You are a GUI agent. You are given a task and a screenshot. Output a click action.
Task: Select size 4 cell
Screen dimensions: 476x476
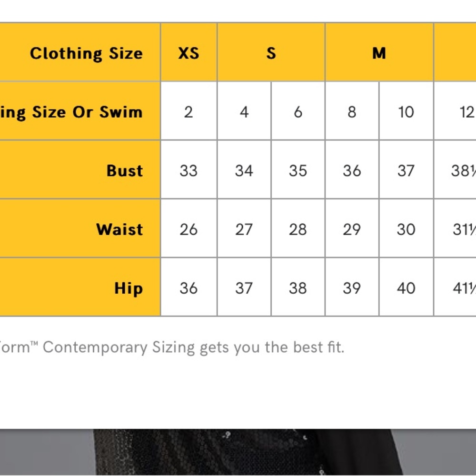click(x=244, y=111)
